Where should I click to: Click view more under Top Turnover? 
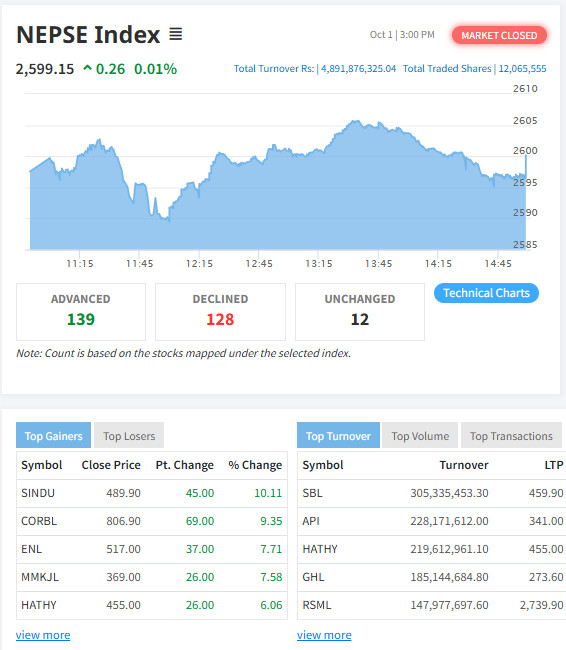click(x=324, y=635)
